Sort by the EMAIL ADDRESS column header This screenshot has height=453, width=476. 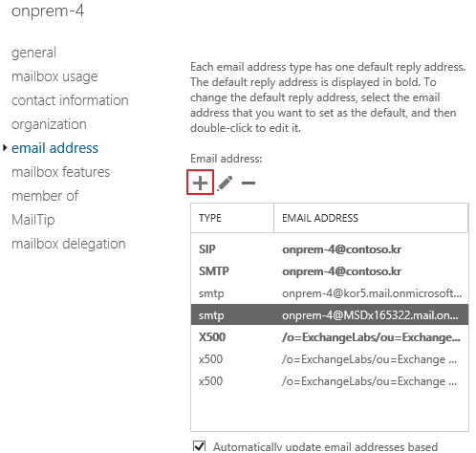point(371,218)
